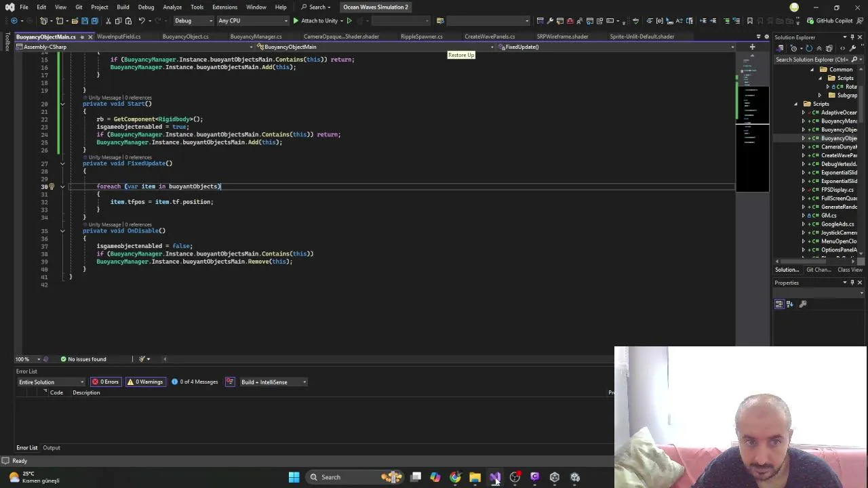Image resolution: width=868 pixels, height=488 pixels.
Task: Click the bookmark icon in toolbar
Action: tap(749, 20)
